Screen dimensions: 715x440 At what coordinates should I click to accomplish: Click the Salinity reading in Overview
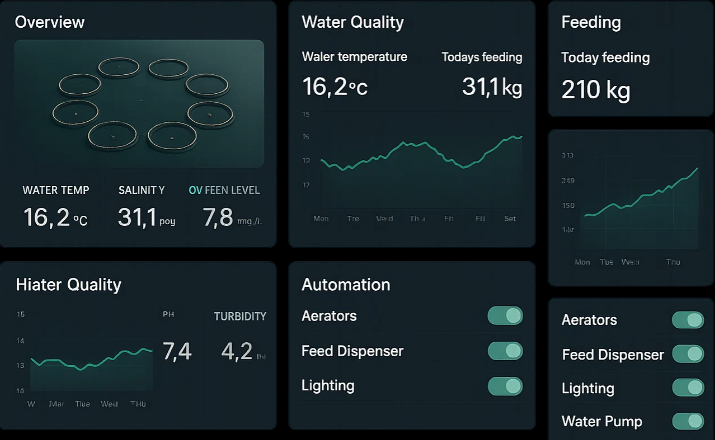[140, 216]
